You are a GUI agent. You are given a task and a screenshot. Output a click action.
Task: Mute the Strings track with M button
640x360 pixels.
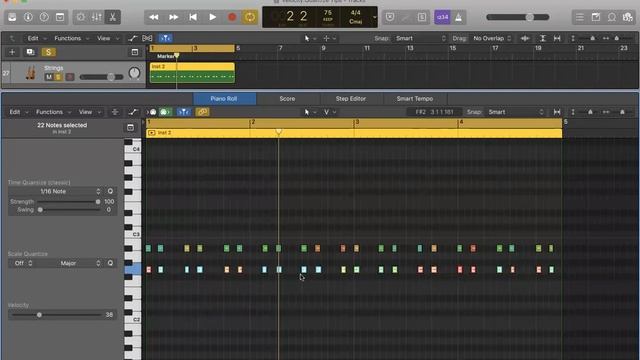point(49,77)
